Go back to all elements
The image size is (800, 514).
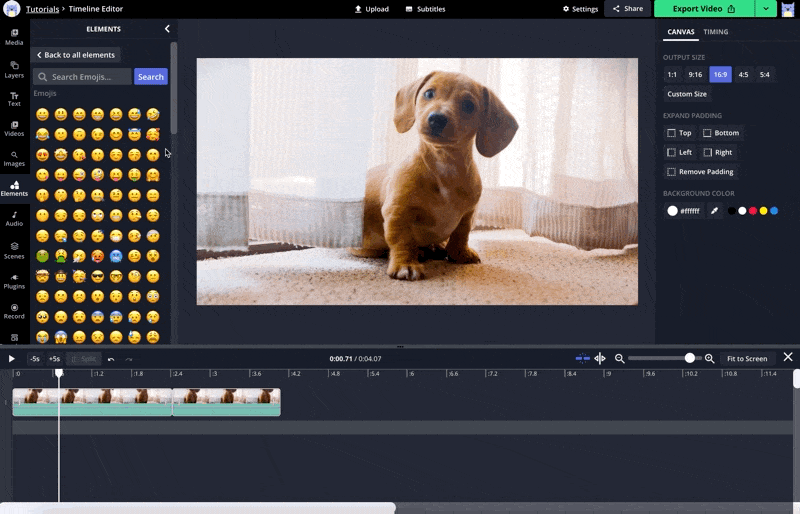(x=76, y=55)
